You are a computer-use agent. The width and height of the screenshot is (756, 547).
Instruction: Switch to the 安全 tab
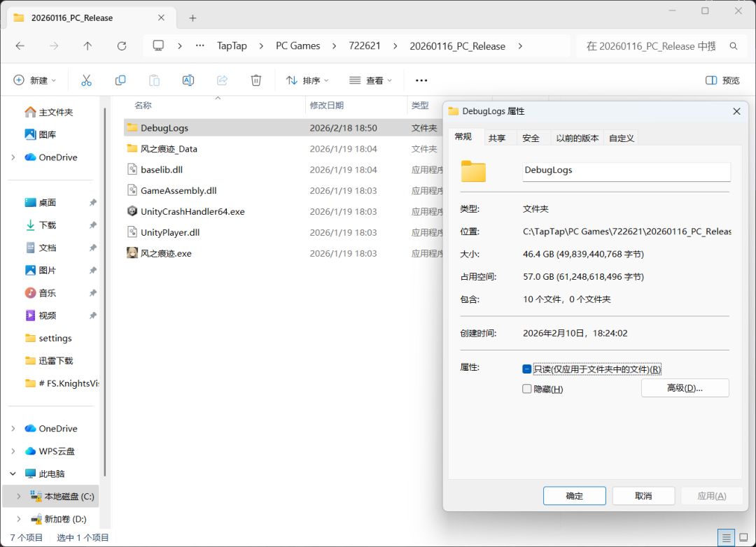coord(531,138)
